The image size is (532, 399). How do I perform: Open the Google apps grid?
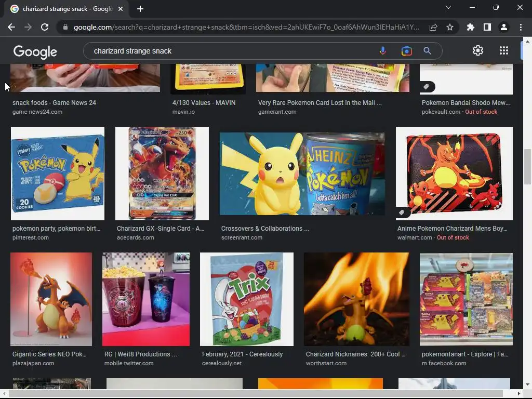click(504, 50)
